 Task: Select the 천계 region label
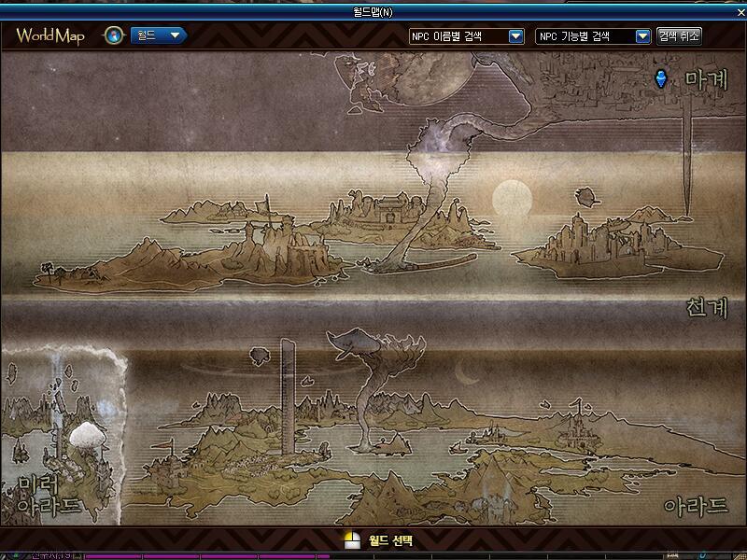coord(707,308)
